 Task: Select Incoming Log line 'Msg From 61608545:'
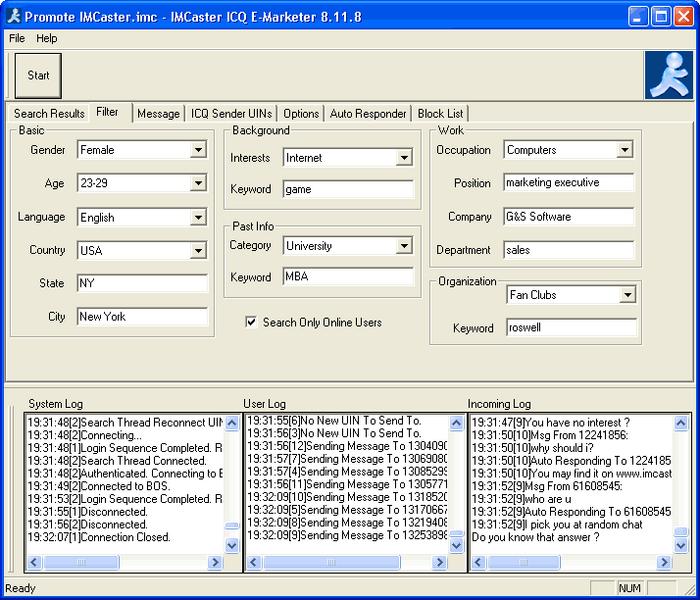(x=546, y=486)
